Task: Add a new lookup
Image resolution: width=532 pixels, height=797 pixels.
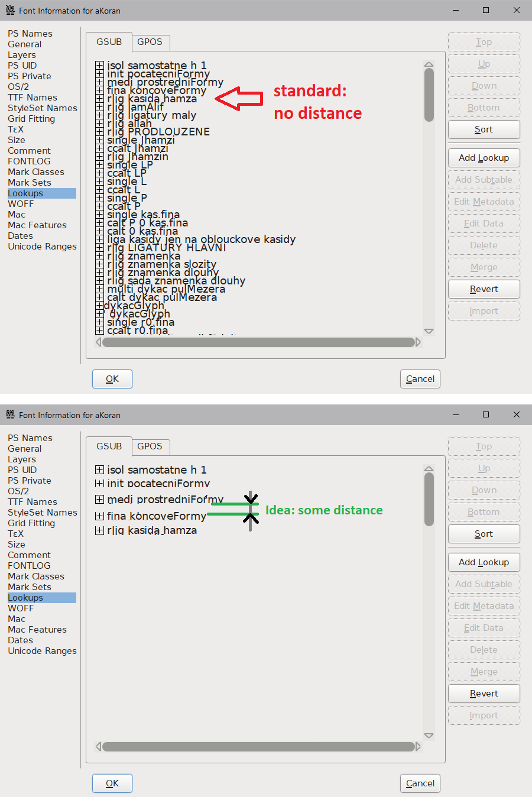Action: (x=484, y=157)
